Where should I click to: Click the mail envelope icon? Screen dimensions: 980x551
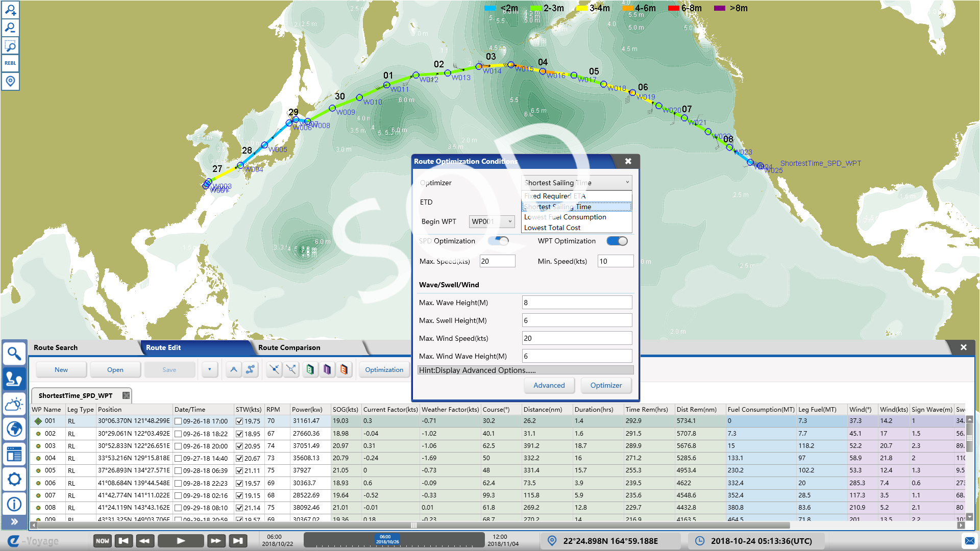point(969,541)
